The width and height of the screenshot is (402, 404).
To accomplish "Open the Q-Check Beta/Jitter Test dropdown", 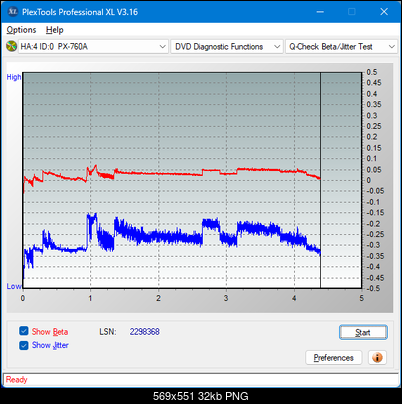I will pos(342,47).
